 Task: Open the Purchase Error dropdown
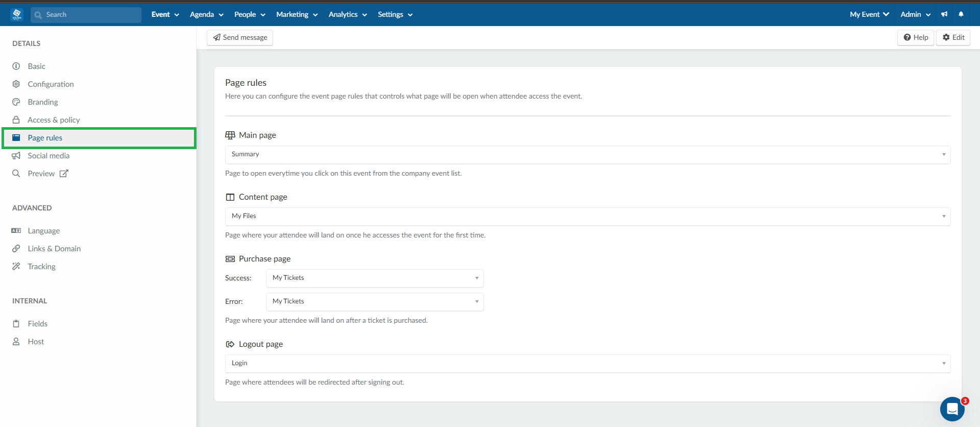point(375,301)
